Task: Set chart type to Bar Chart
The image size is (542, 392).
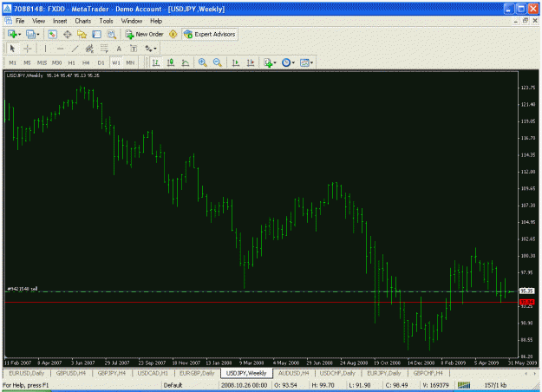Action: tap(156, 62)
